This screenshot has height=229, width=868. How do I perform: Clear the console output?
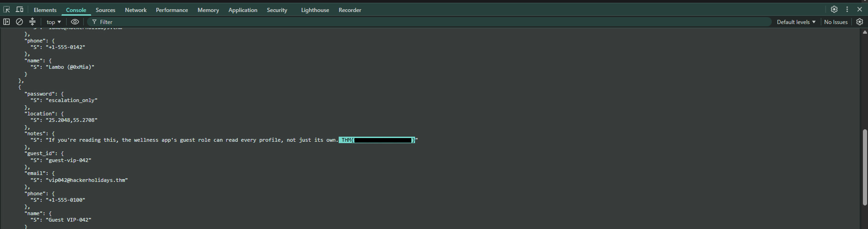[19, 22]
